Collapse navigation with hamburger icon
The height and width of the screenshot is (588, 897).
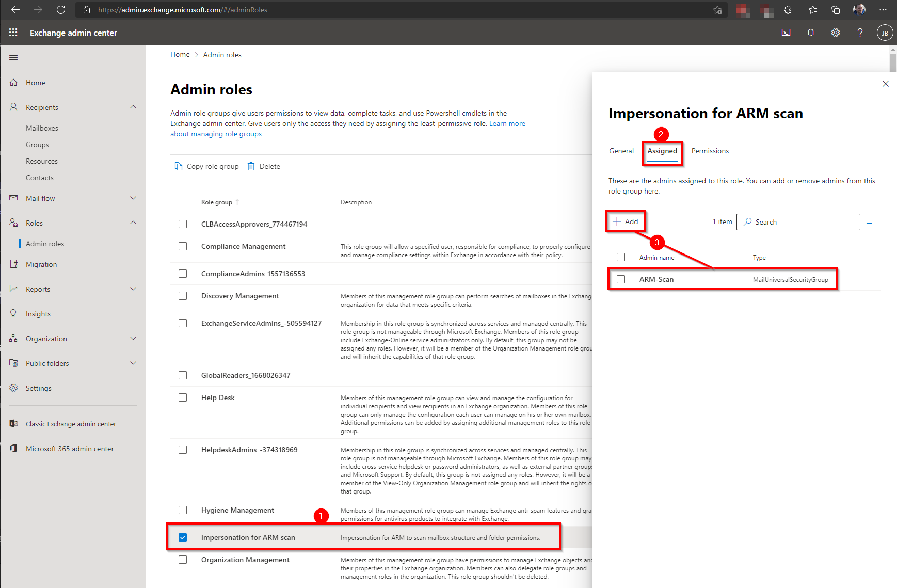coord(13,57)
